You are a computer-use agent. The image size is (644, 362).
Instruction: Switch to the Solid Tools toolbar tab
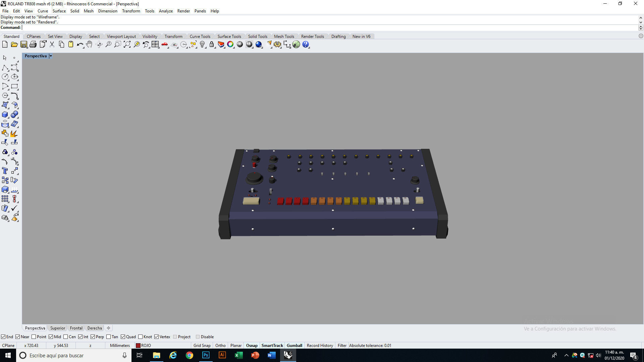[258, 37]
